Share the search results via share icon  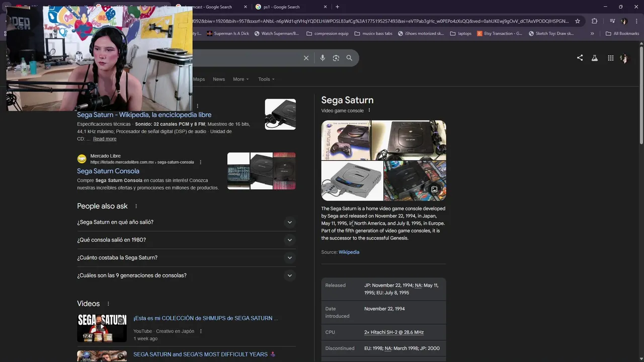(x=580, y=58)
